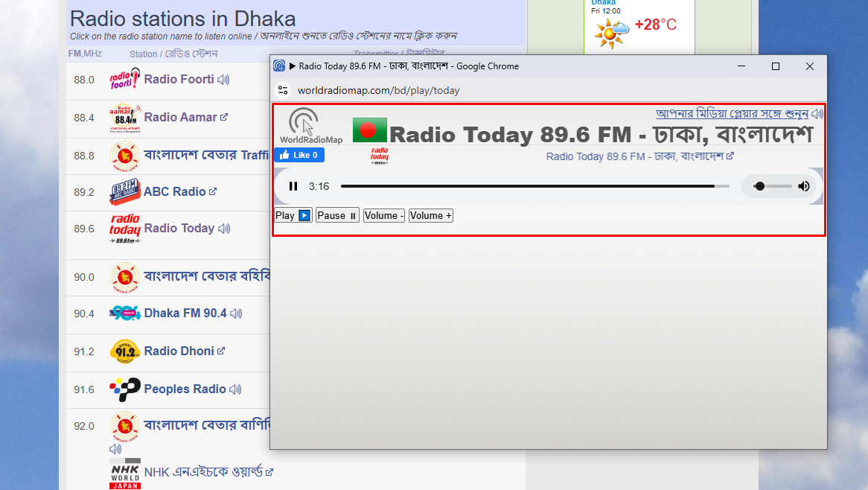Adjust the player volume slider
This screenshot has height=490, width=868.
click(773, 187)
